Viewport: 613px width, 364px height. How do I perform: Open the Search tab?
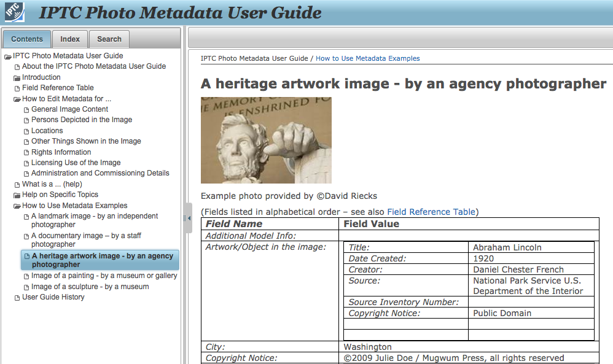click(109, 39)
